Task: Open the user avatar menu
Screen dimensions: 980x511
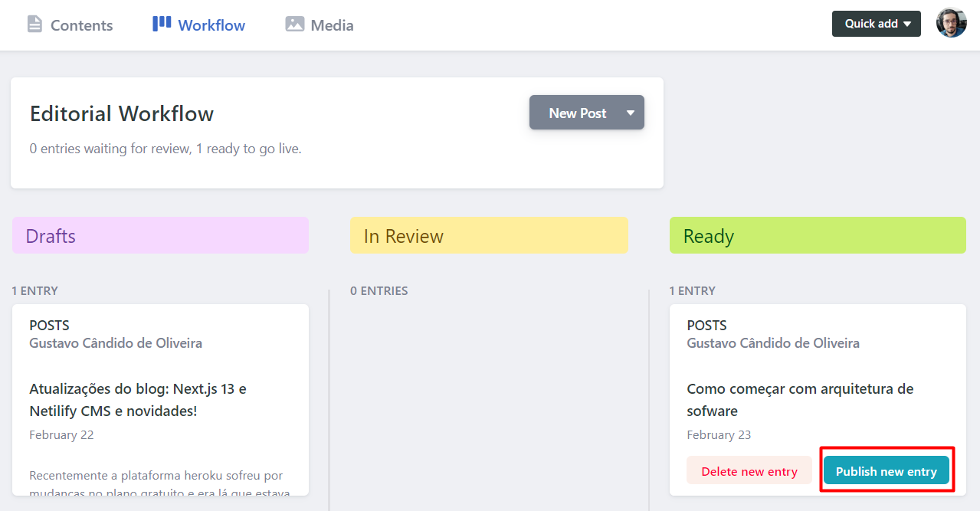Action: point(951,23)
